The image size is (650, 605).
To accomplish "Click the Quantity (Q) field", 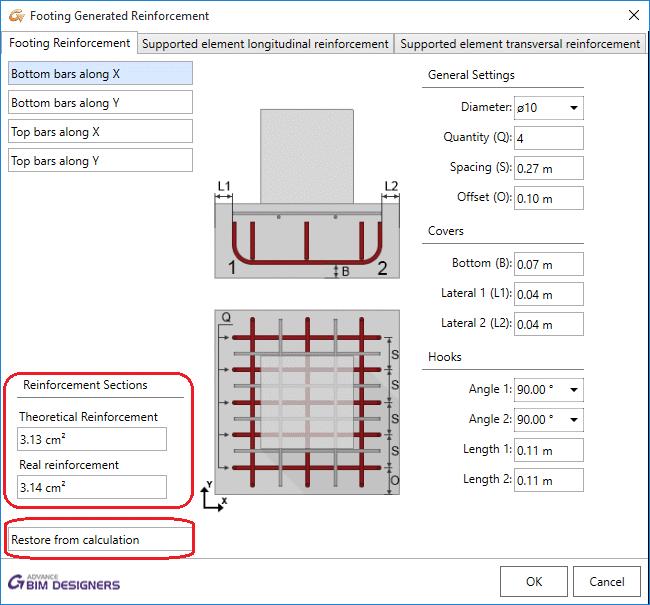I will pos(548,138).
